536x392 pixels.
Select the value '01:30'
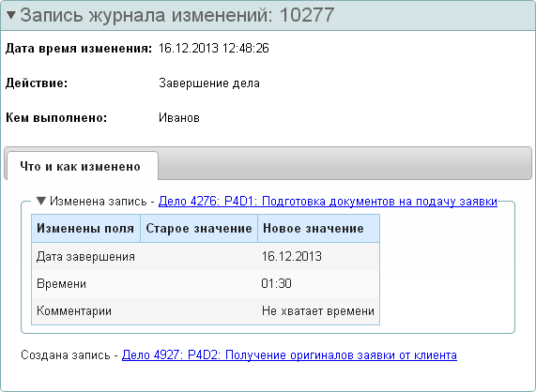(276, 284)
